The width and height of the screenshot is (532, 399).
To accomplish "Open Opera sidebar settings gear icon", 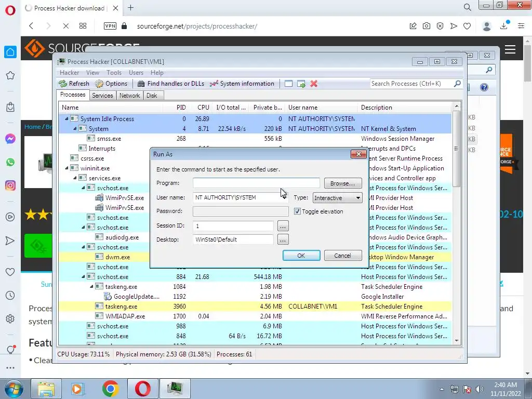I will coord(10,319).
